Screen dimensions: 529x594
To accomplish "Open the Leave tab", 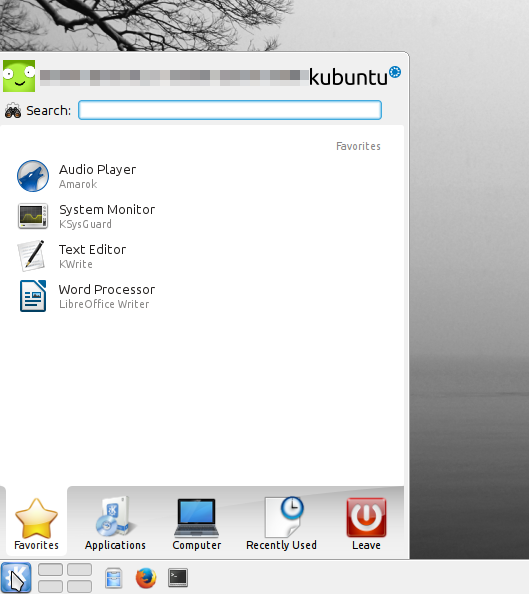I will click(x=366, y=523).
